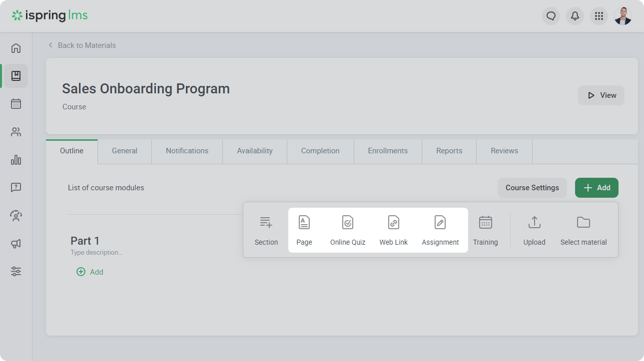Open the user profile avatar menu
Image resolution: width=644 pixels, height=361 pixels.
click(623, 16)
